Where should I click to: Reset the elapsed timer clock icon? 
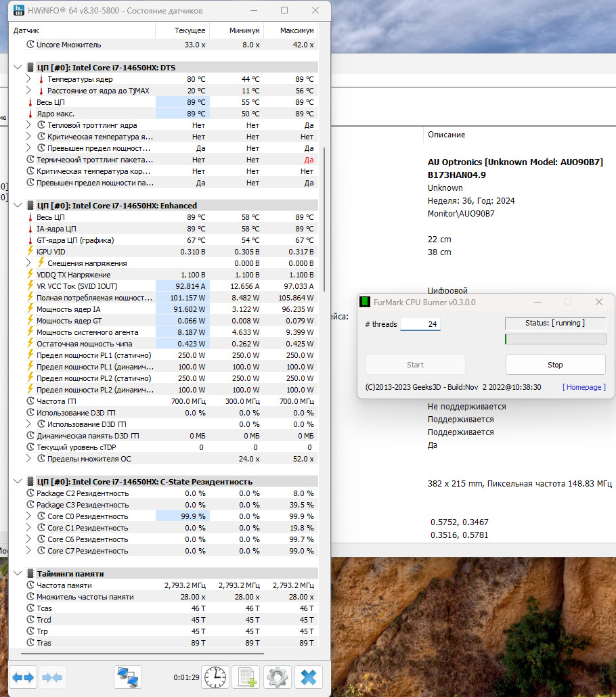(x=215, y=677)
